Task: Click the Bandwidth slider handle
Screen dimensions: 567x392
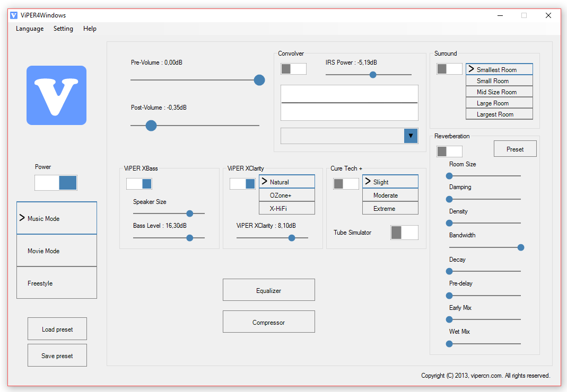Action: 521,247
